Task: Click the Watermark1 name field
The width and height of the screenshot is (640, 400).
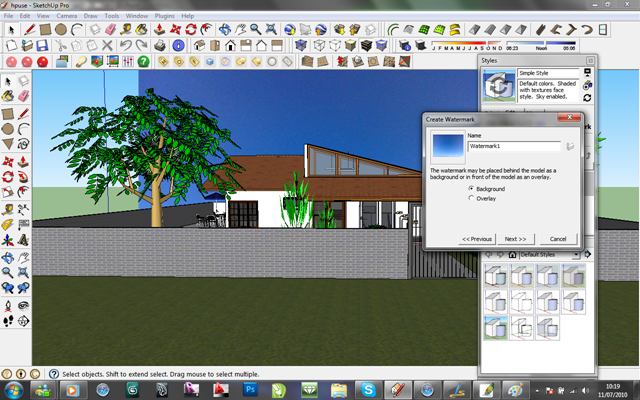Action: click(x=514, y=146)
